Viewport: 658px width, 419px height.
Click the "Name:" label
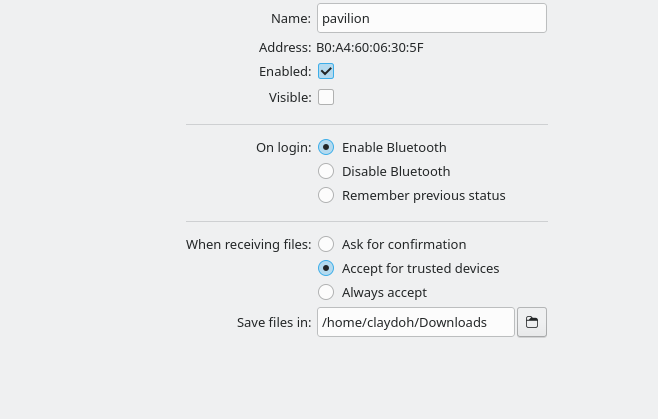click(291, 18)
